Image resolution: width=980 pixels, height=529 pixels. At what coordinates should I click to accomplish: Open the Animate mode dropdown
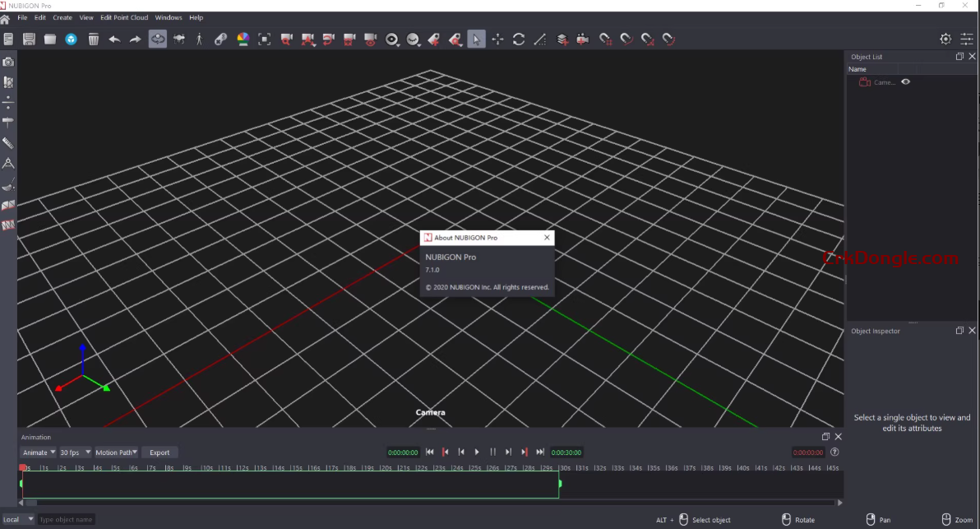pos(38,452)
